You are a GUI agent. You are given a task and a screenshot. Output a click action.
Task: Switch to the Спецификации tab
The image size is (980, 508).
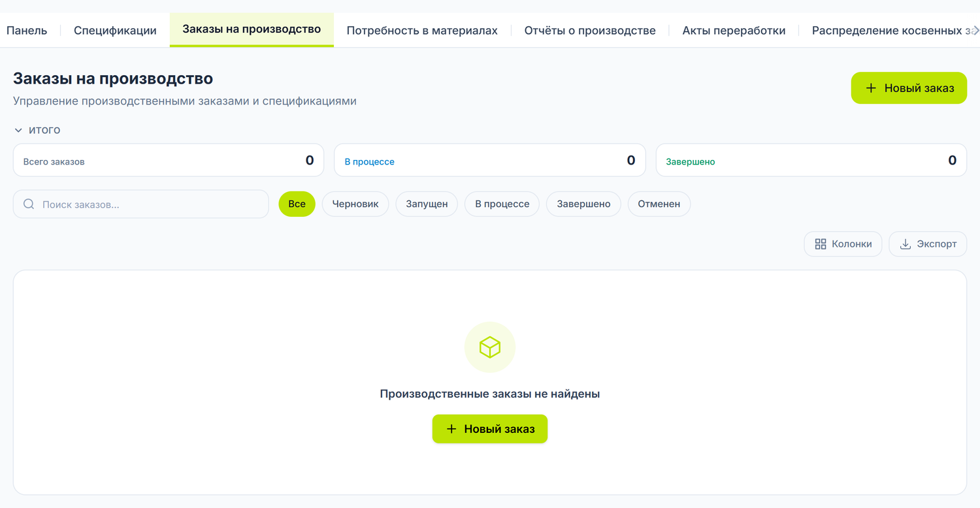pyautogui.click(x=115, y=30)
